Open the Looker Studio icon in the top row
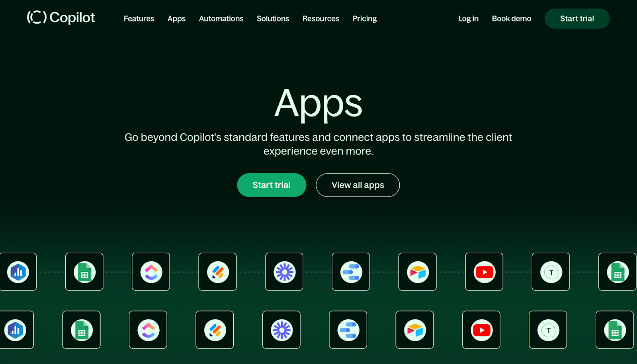Screen dimensions: 637x364 pos(351,272)
